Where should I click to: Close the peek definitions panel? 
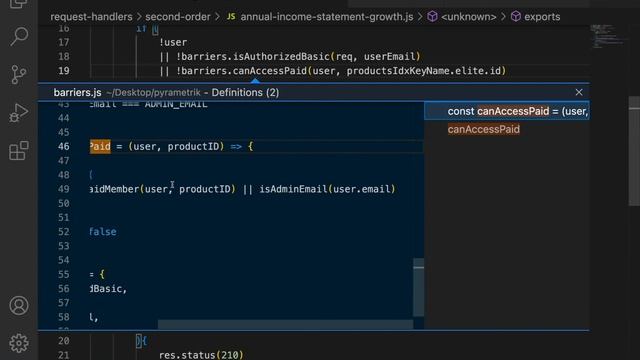pos(579,92)
